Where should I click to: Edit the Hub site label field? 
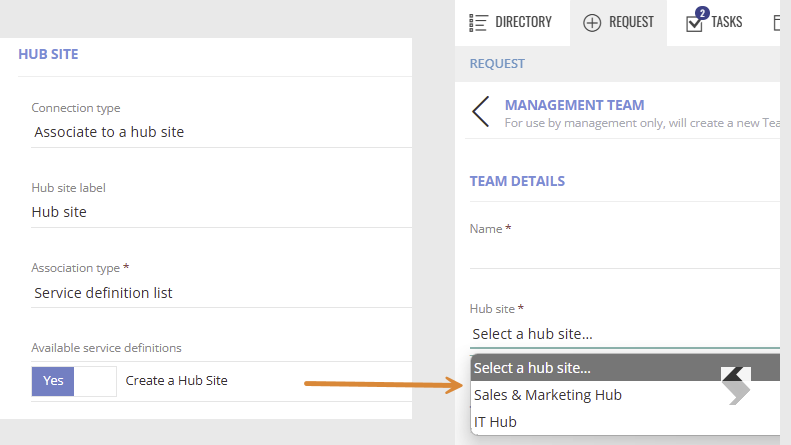click(x=221, y=212)
